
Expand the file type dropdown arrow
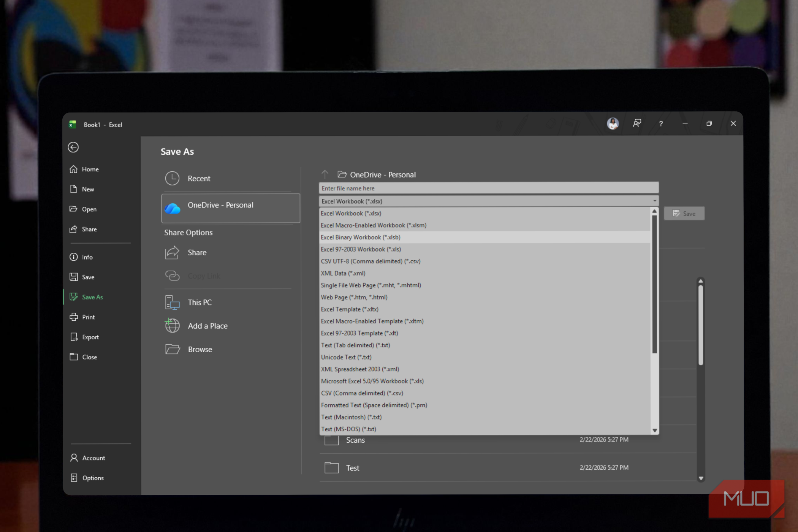(654, 201)
